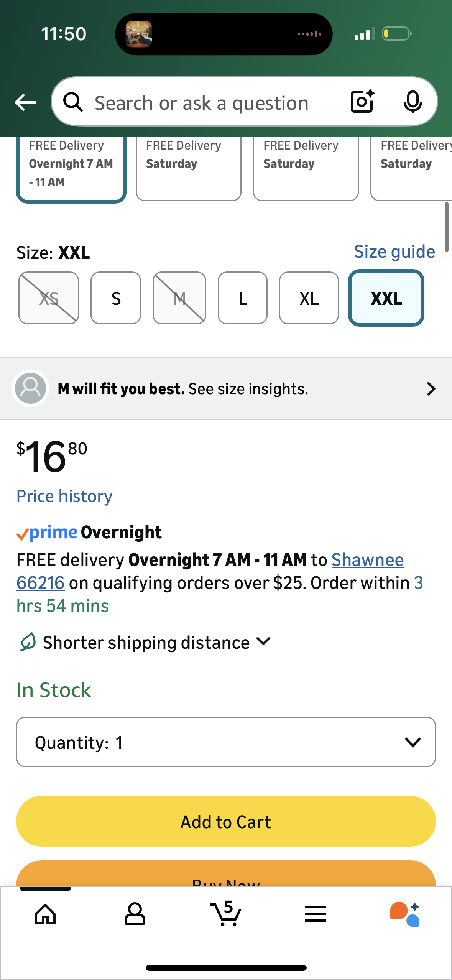
Task: Select size XL
Action: tap(309, 298)
